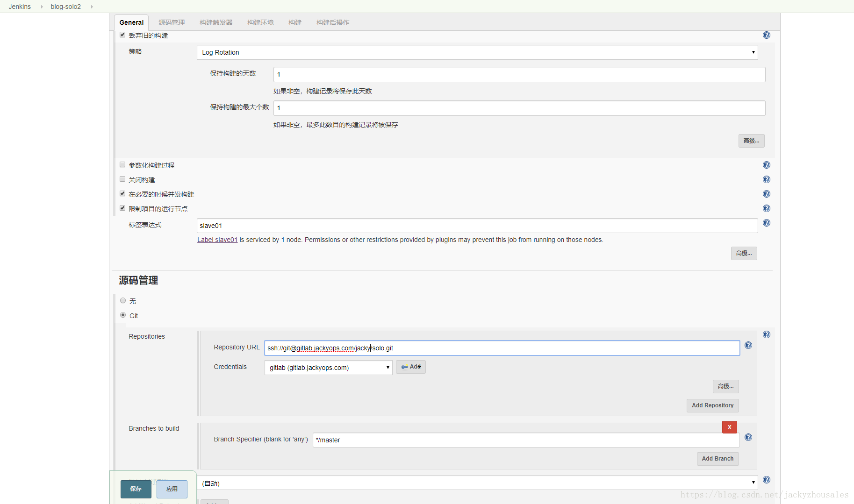Open help for parameterized build option

pos(767,165)
